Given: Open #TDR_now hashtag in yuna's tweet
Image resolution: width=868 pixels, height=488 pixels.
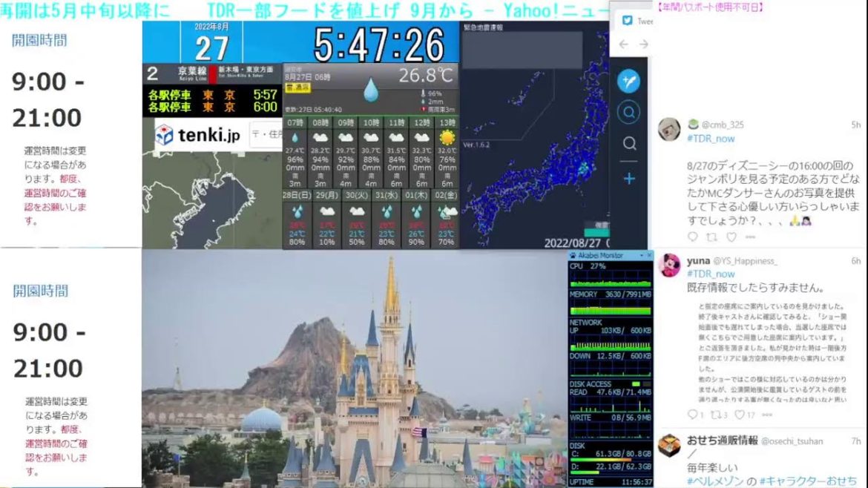Looking at the screenshot, I should 710,274.
